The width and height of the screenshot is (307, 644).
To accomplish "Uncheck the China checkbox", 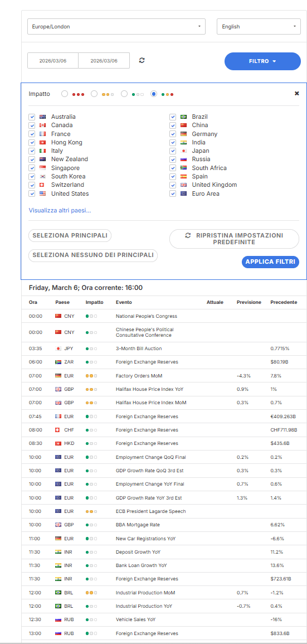I will click(173, 125).
